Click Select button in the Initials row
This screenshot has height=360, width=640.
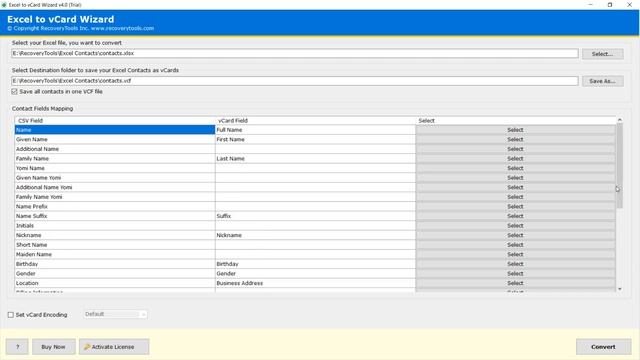516,226
